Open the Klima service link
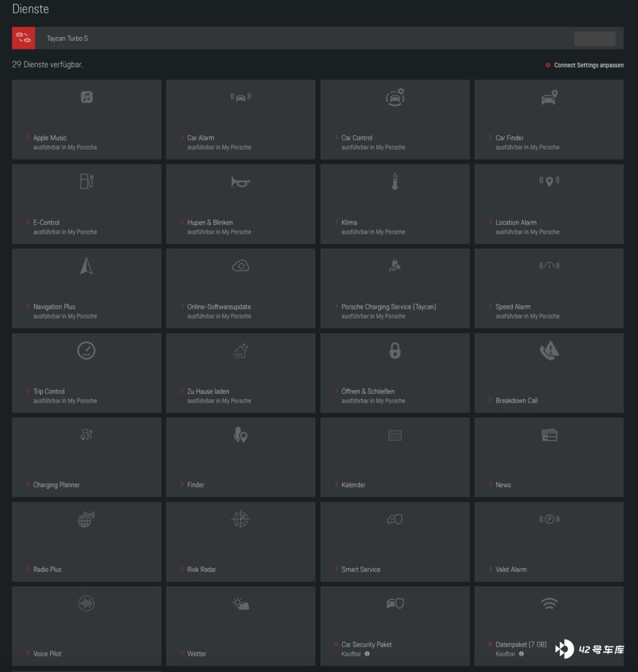 click(x=349, y=223)
